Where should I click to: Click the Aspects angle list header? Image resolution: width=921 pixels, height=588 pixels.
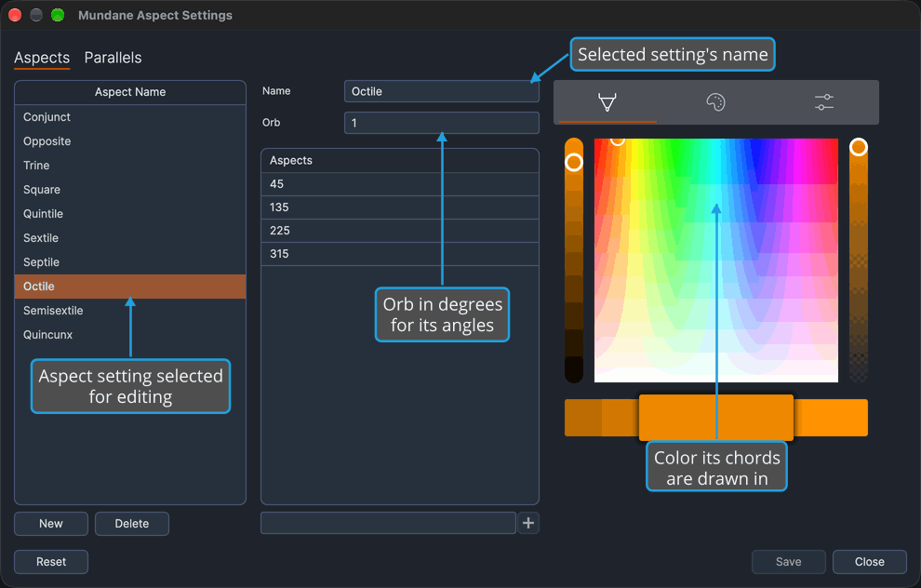click(x=399, y=160)
